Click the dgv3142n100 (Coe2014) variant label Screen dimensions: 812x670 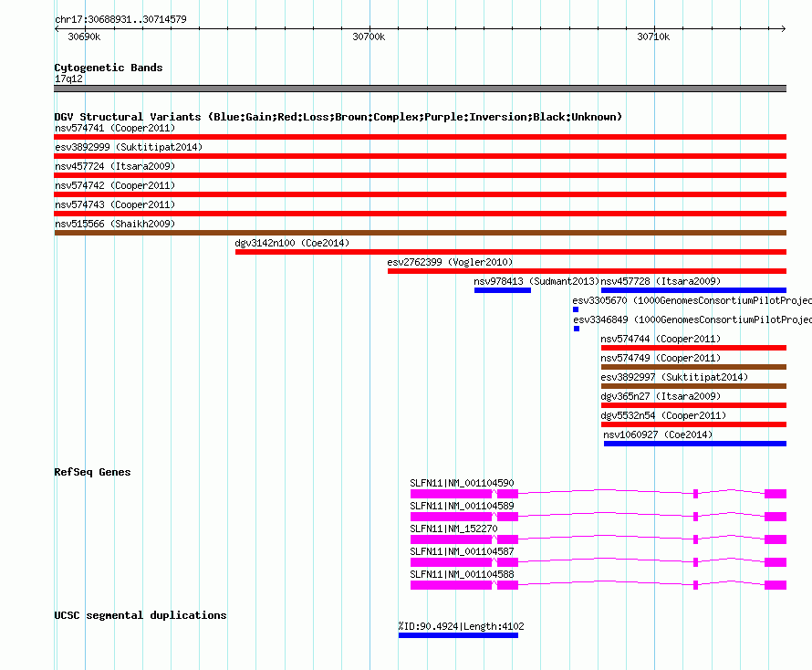[x=292, y=243]
